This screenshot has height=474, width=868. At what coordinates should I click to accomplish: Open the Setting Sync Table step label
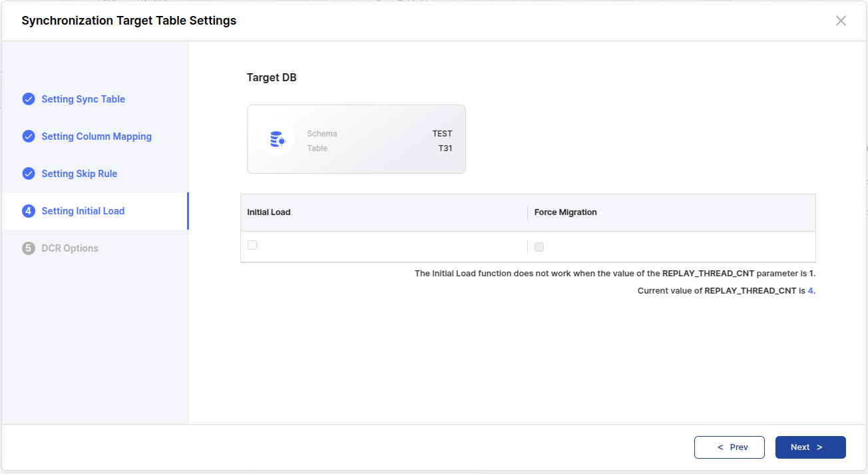tap(83, 99)
